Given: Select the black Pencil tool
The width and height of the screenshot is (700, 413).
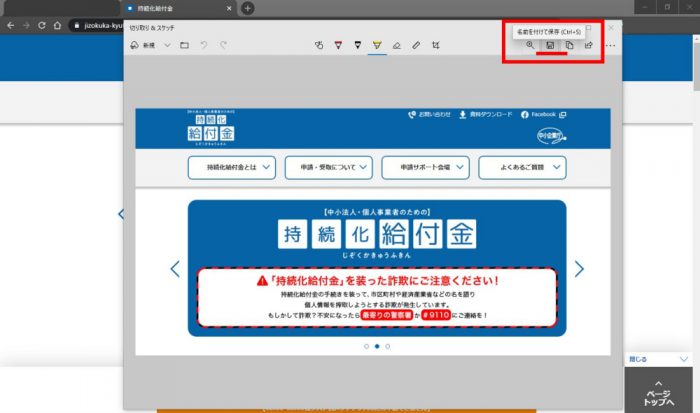Looking at the screenshot, I should pos(358,45).
